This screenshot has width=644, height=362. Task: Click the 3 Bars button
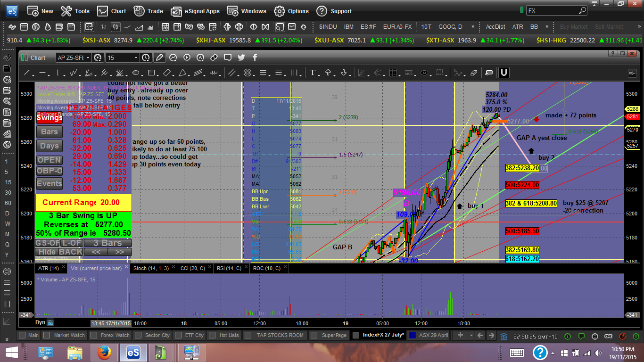click(x=107, y=243)
